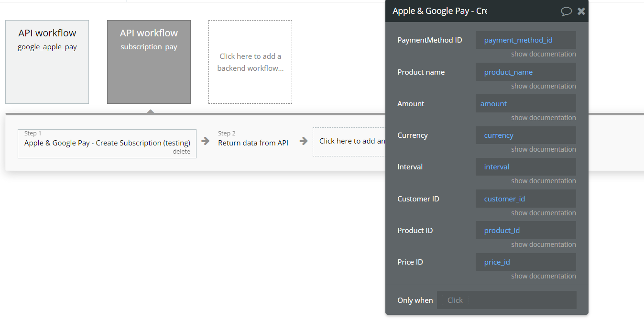Click the Amount label
The image size is (644, 333).
[411, 104]
